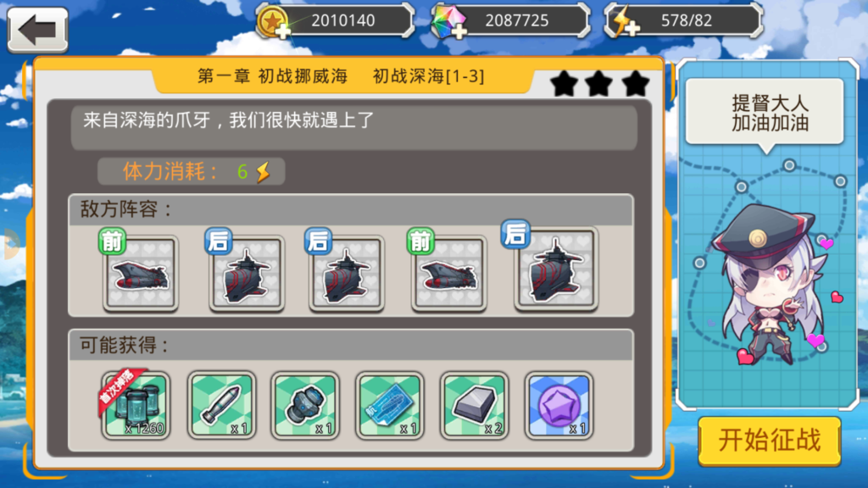Screen dimensions: 868x488
Task: Go back with the arrow button
Action: [x=37, y=30]
